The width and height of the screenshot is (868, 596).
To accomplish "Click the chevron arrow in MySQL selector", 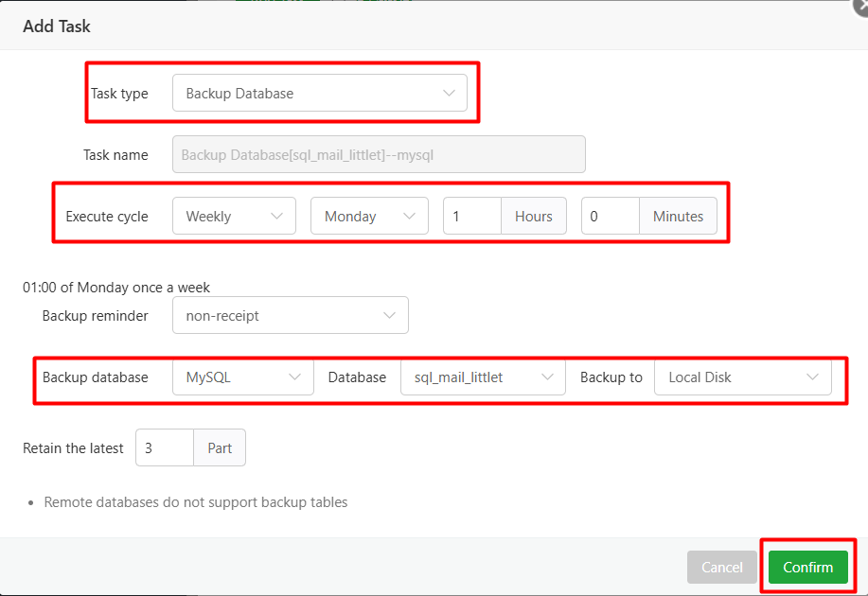I will [293, 377].
